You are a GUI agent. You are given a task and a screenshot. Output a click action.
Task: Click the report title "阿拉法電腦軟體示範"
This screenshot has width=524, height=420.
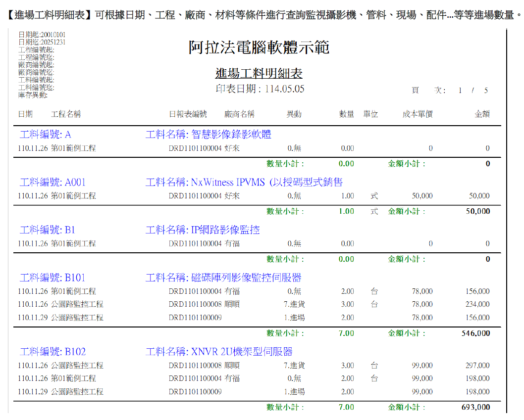(x=259, y=47)
